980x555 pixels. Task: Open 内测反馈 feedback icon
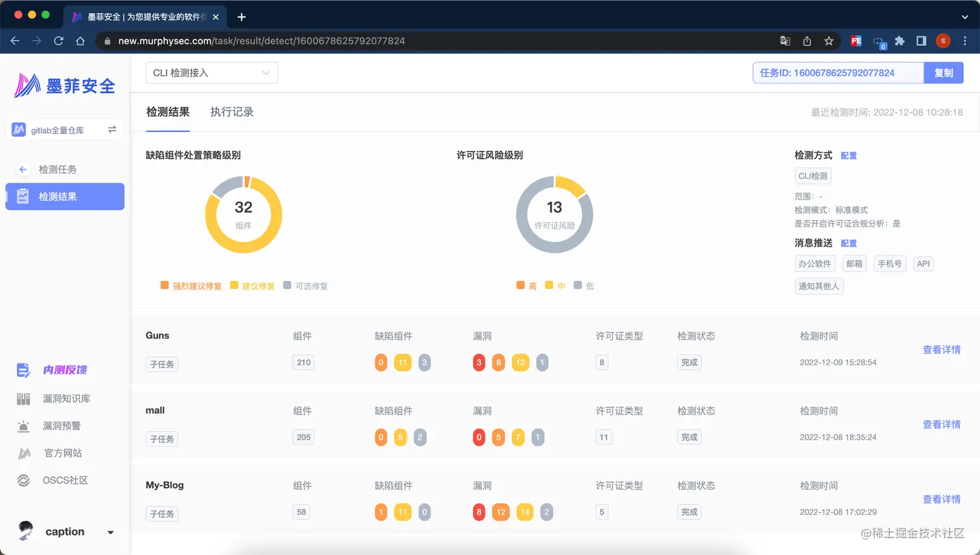pyautogui.click(x=23, y=370)
